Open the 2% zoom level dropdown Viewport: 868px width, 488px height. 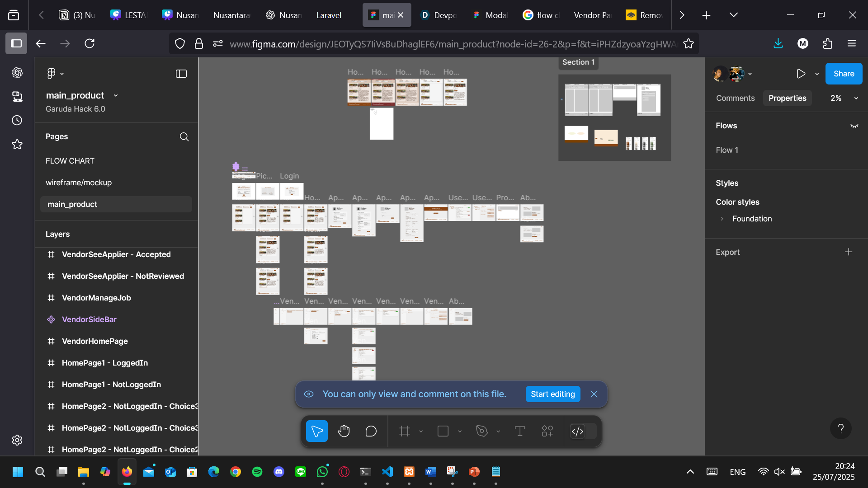[844, 98]
